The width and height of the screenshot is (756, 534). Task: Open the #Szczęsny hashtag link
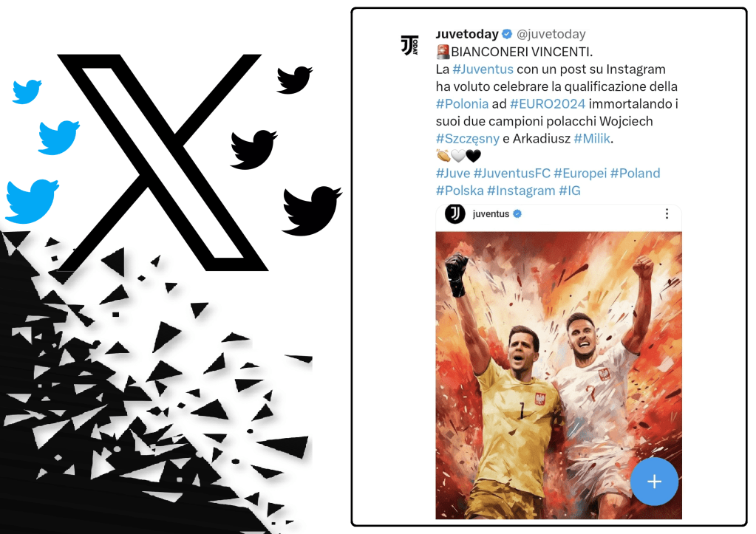click(x=467, y=139)
